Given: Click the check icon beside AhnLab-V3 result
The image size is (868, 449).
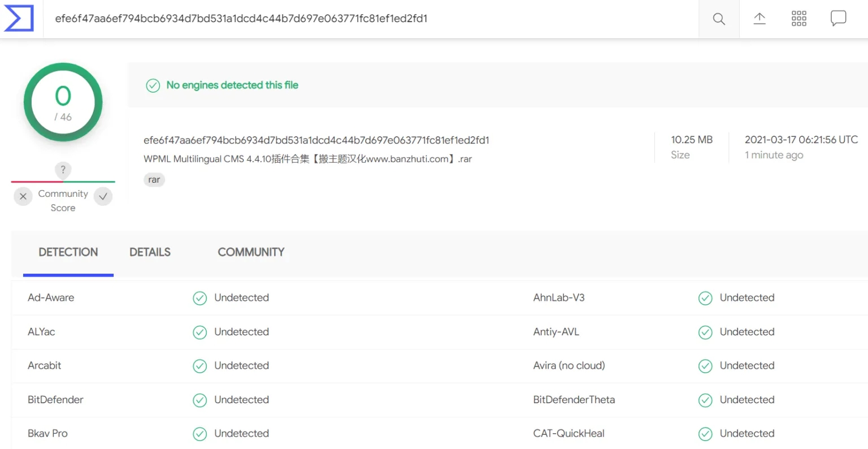Looking at the screenshot, I should pos(705,298).
